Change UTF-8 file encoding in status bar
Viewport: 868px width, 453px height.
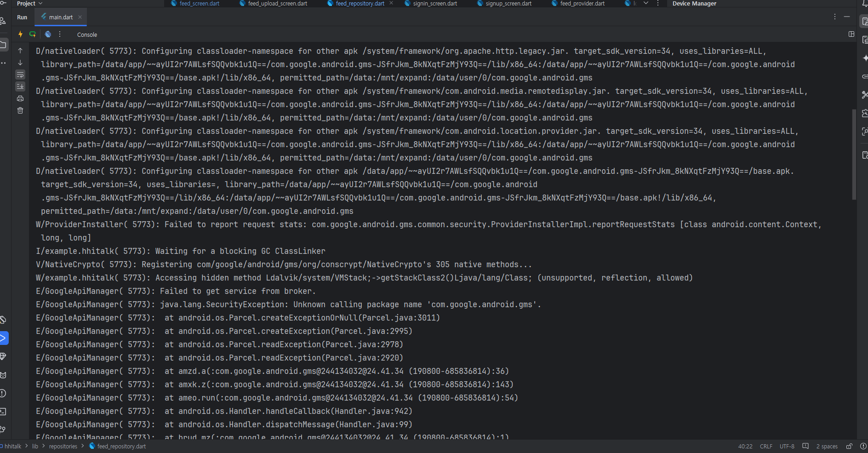(787, 446)
